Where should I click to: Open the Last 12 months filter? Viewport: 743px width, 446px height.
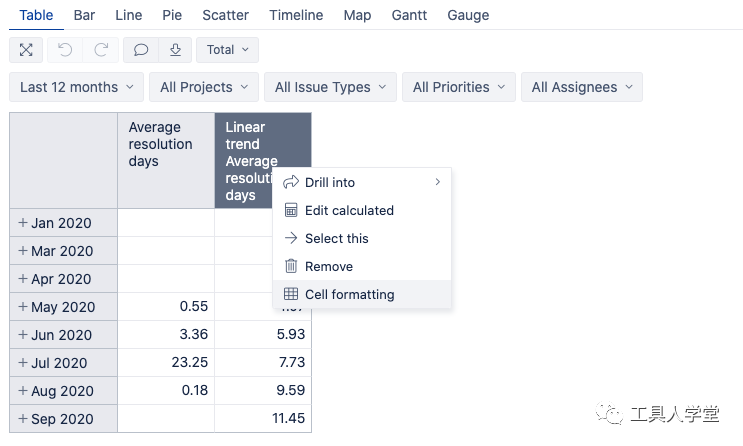coord(76,87)
